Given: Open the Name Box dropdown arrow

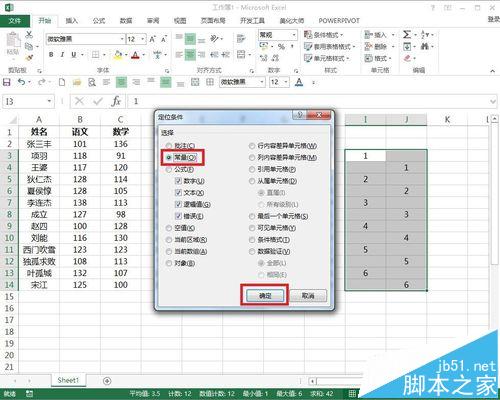Looking at the screenshot, I should (x=49, y=101).
